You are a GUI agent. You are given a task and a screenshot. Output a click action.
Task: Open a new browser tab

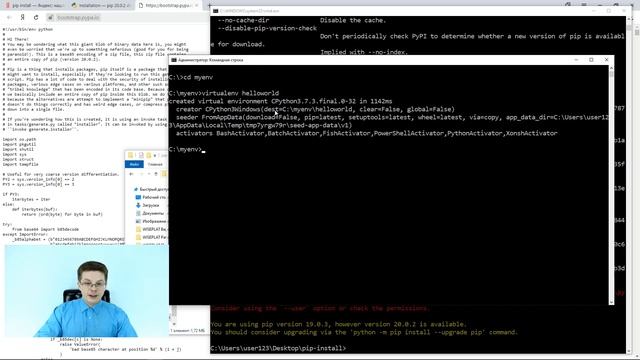[210, 6]
